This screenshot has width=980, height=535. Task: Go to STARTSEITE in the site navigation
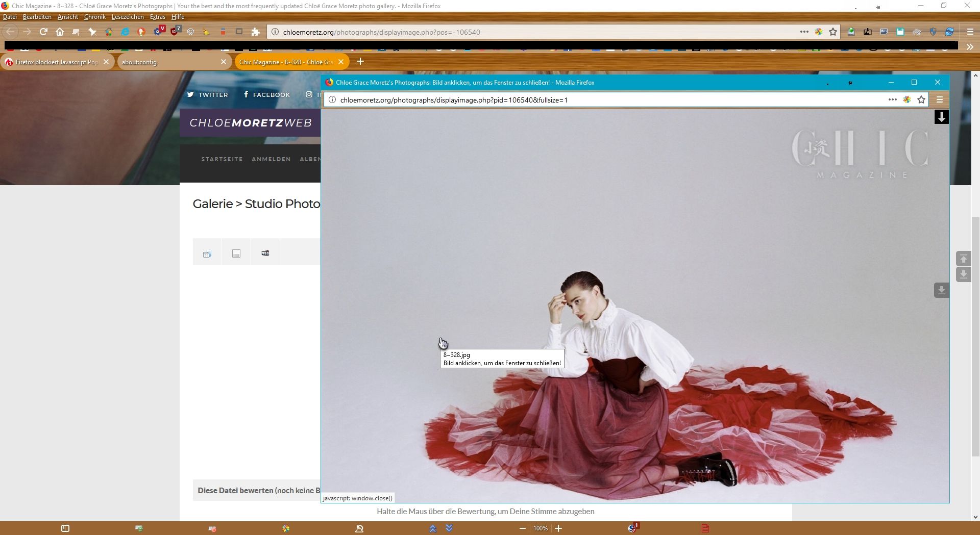(222, 159)
